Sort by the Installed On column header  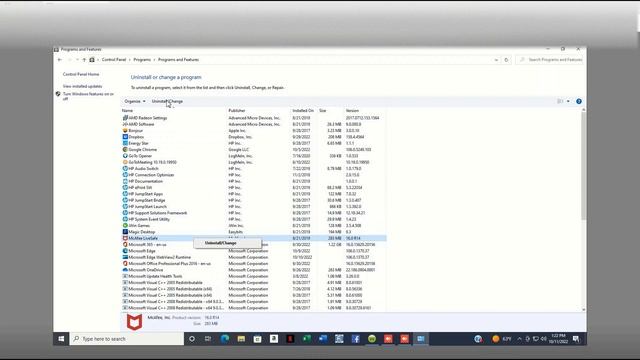[304, 111]
